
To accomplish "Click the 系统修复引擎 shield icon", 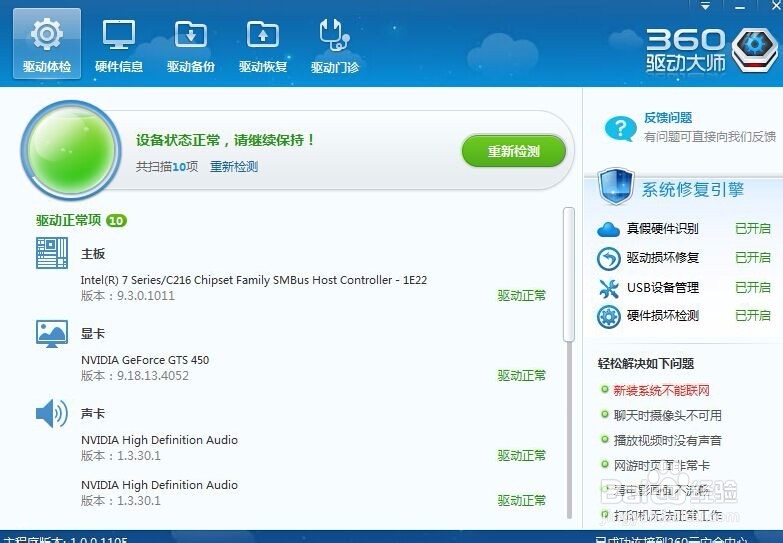I will click(x=616, y=187).
